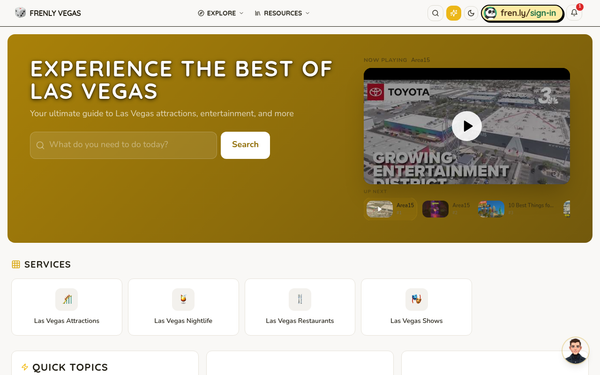Image resolution: width=600 pixels, height=375 pixels.
Task: Click the FRENLY VEGAS brand text
Action: pyautogui.click(x=55, y=13)
